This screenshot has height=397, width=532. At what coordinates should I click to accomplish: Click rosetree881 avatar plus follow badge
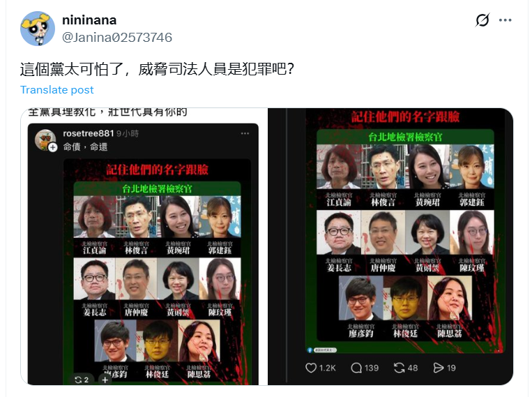pos(52,147)
